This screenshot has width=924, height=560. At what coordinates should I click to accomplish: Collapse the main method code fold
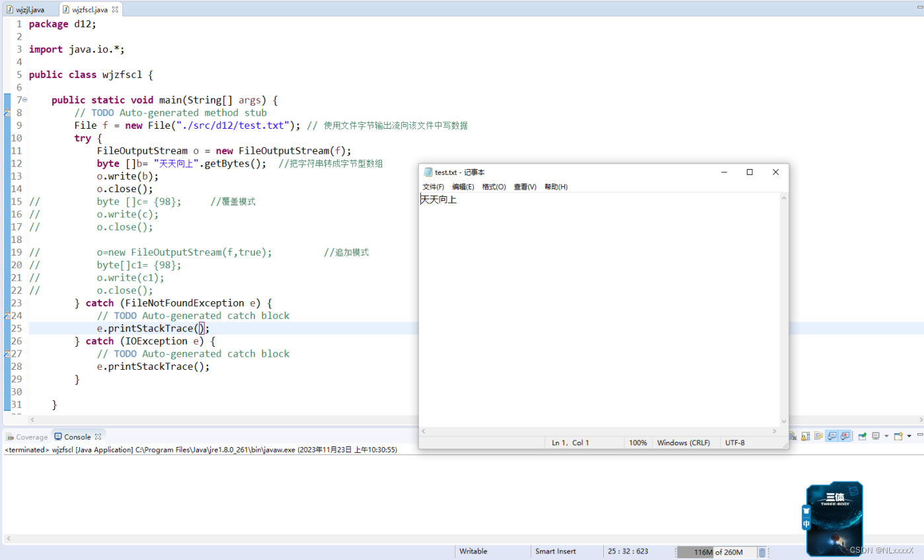[24, 100]
